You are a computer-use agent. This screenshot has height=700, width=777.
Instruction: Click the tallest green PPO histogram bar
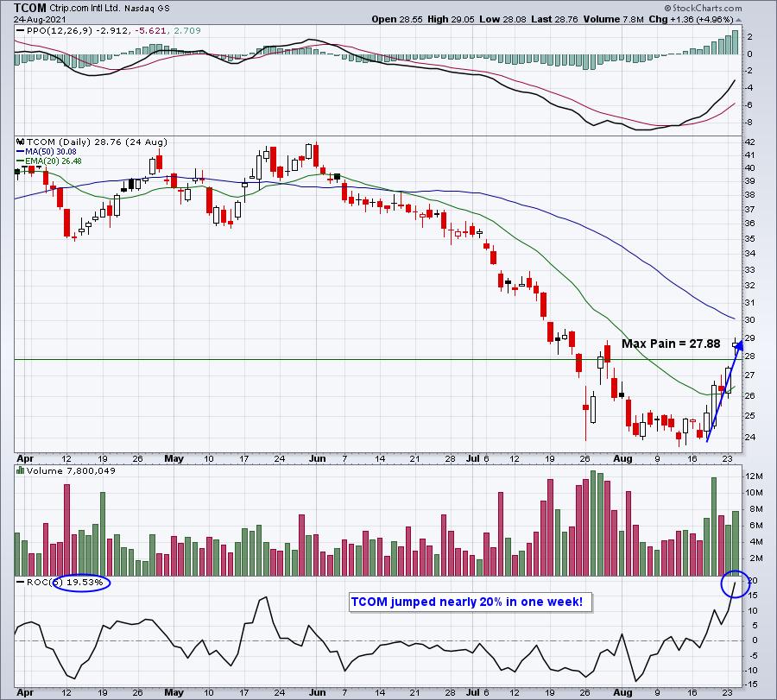point(736,42)
